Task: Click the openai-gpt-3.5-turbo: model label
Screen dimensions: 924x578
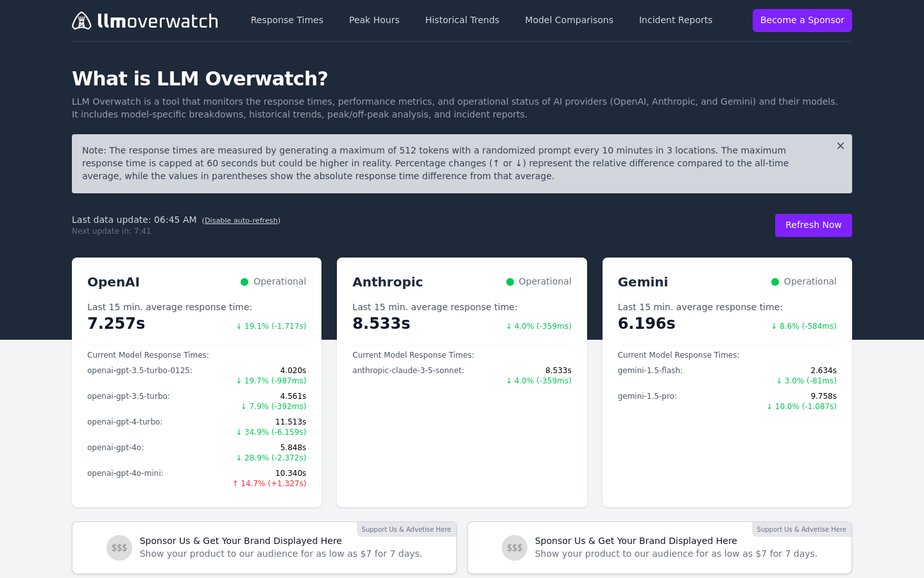Action: point(128,396)
